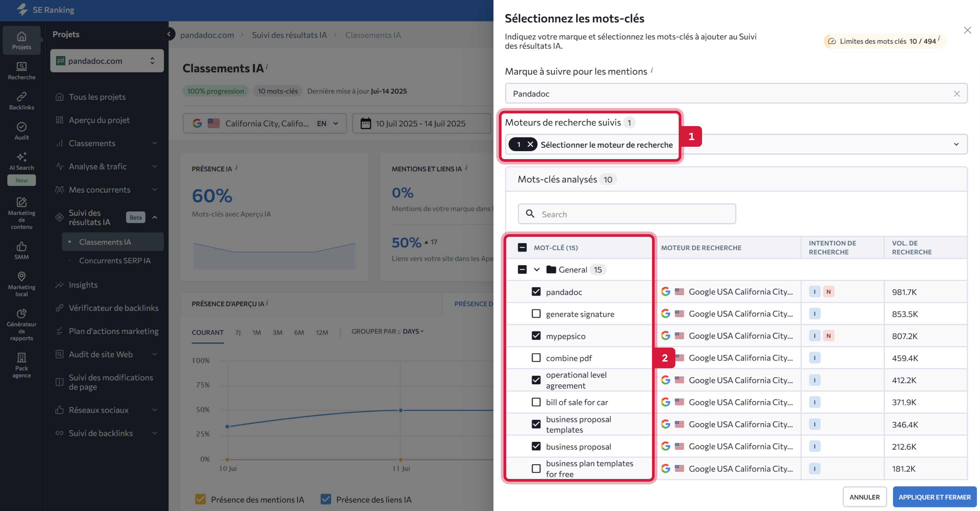The height and width of the screenshot is (511, 980).
Task: Switch to the 7J period tab
Action: [x=238, y=332]
